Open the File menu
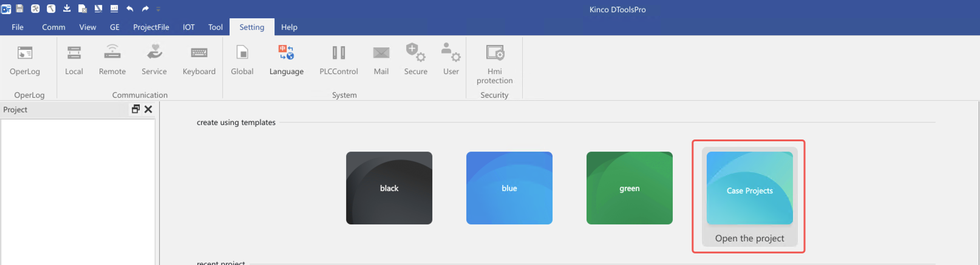Screen dimensions: 980x265 pos(18,27)
